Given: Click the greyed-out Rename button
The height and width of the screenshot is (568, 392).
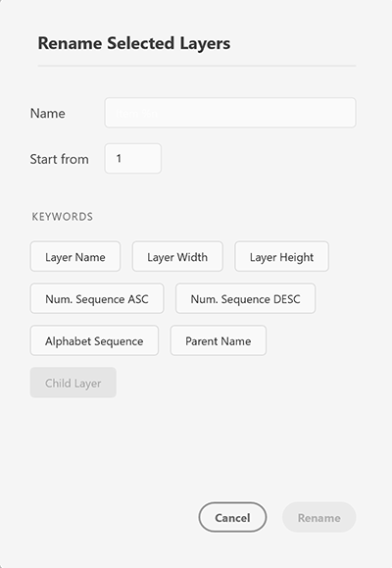Looking at the screenshot, I should click(x=318, y=518).
